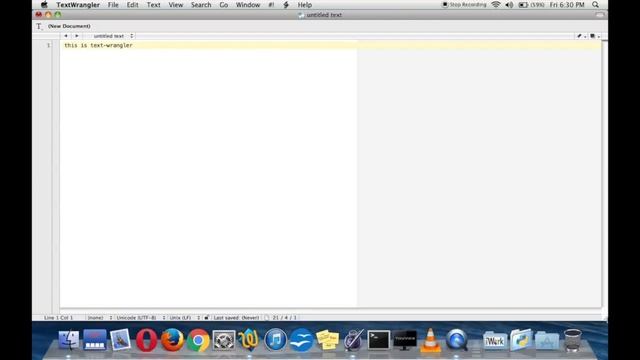This screenshot has width=640, height=360.
Task: Open the Help menu
Action: [304, 5]
